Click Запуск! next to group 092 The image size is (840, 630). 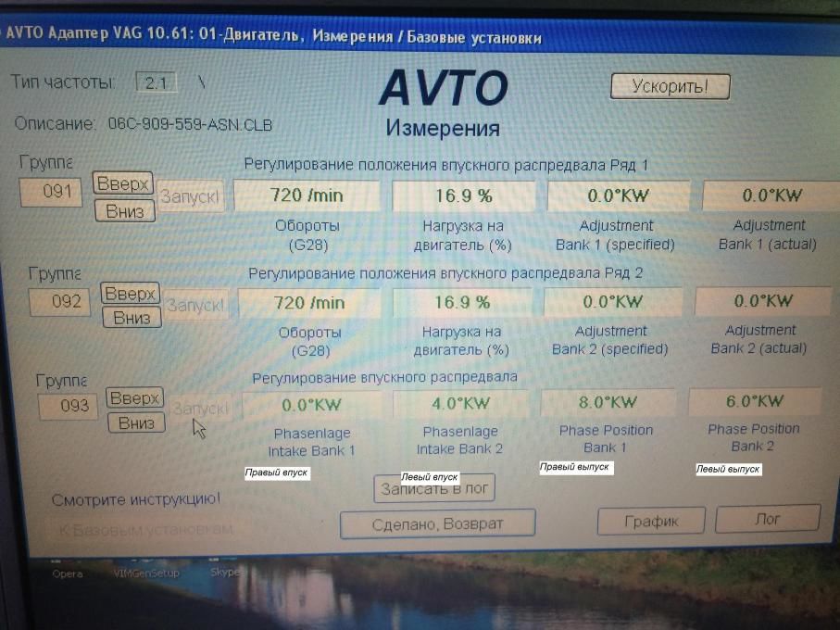196,304
